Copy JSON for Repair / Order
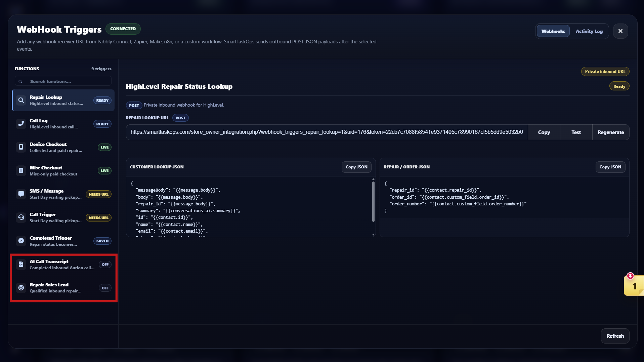The image size is (644, 362). [x=610, y=167]
